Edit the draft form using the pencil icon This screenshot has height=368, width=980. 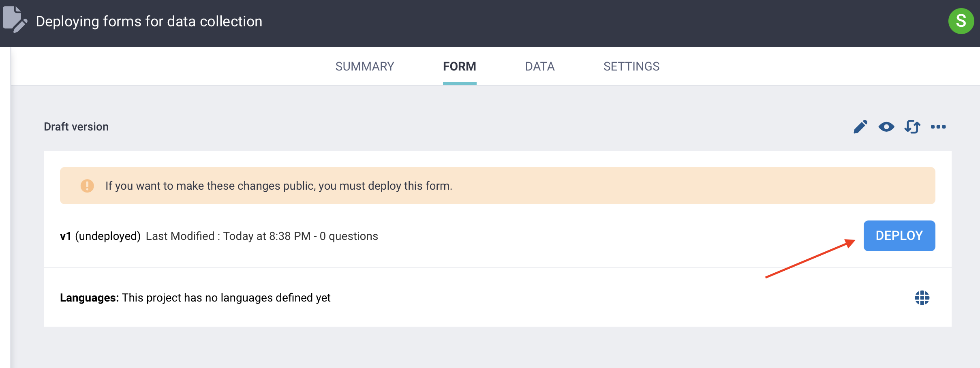coord(860,126)
